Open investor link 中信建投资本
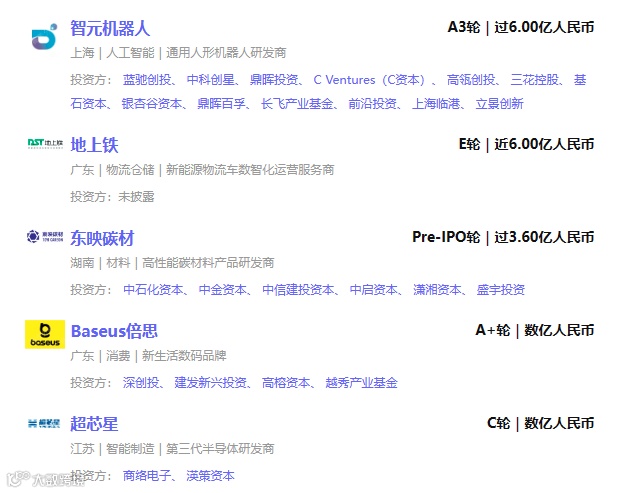Image resolution: width=638 pixels, height=493 pixels. pyautogui.click(x=298, y=290)
